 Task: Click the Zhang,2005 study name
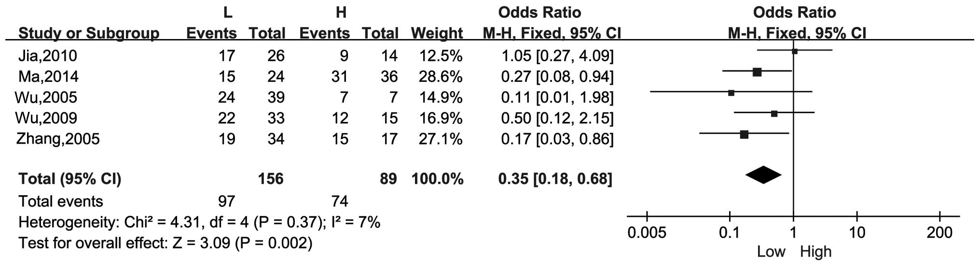pos(58,139)
